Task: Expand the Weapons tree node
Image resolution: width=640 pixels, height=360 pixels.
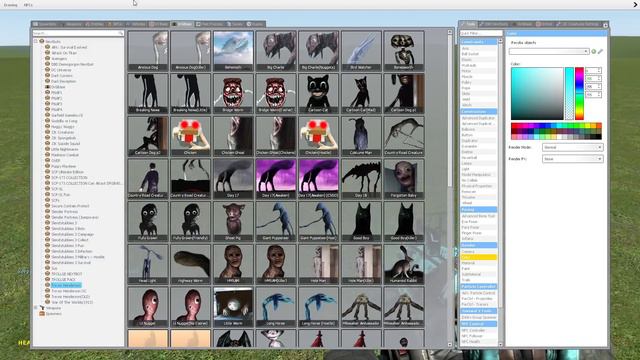Action: 36,308
